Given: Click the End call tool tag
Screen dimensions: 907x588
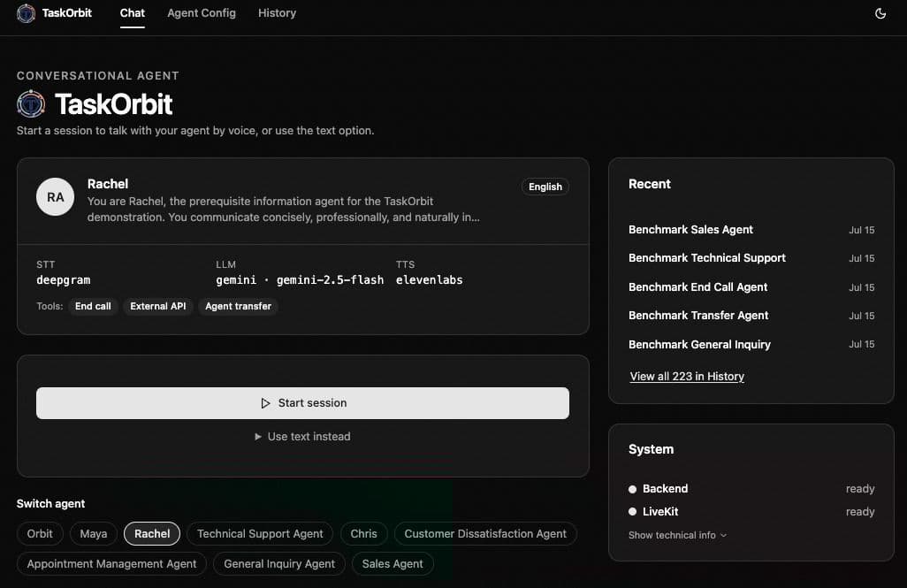Looking at the screenshot, I should pyautogui.click(x=93, y=306).
